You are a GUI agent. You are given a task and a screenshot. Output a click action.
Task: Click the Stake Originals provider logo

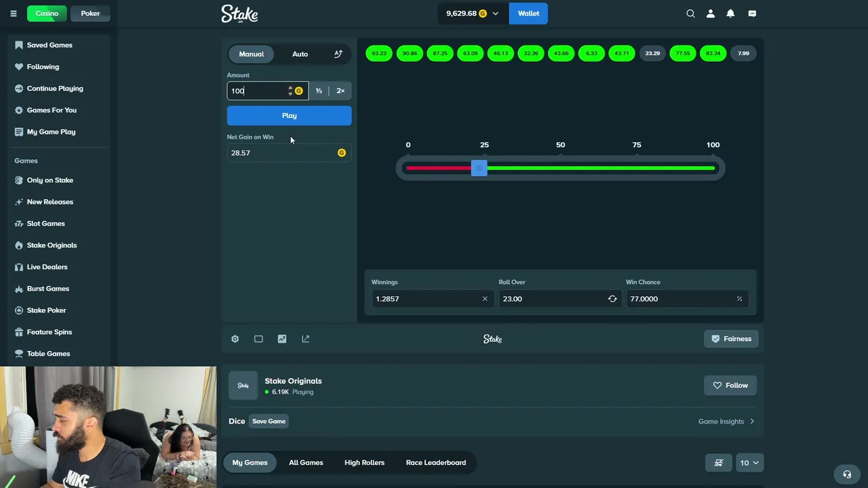[x=243, y=386]
